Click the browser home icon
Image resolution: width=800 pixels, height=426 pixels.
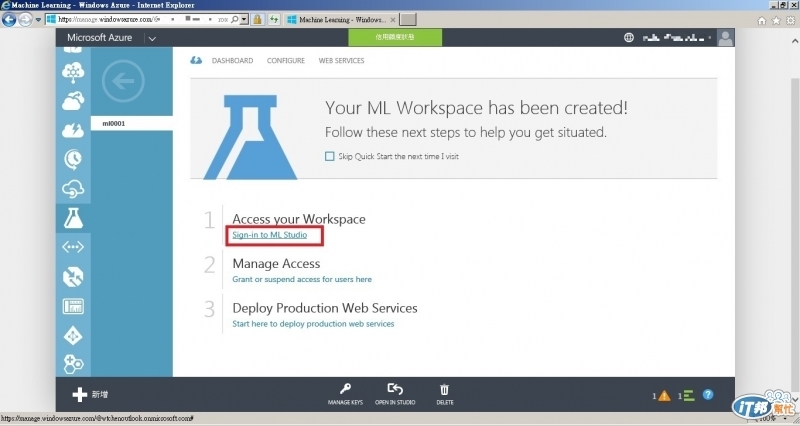[x=762, y=20]
